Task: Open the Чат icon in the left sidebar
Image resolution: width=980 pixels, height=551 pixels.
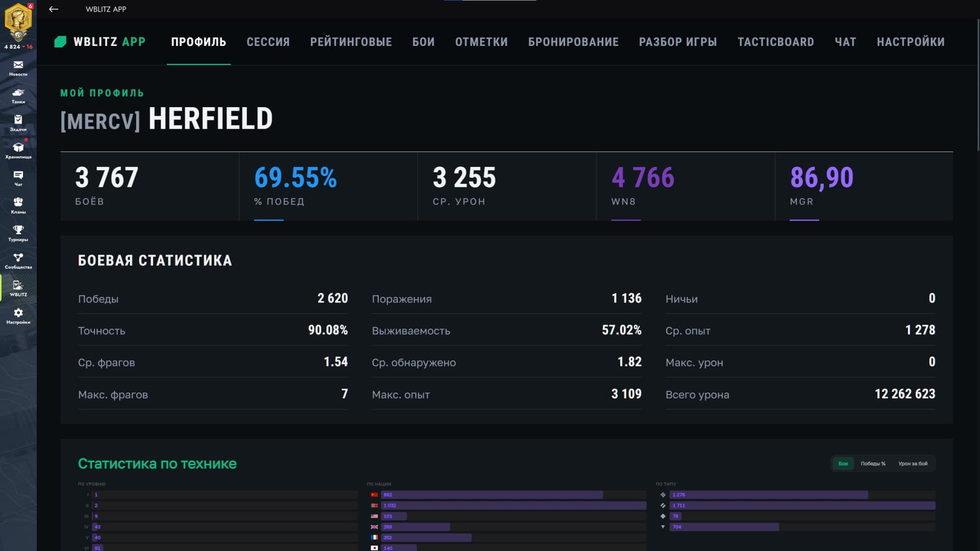Action: [x=18, y=178]
